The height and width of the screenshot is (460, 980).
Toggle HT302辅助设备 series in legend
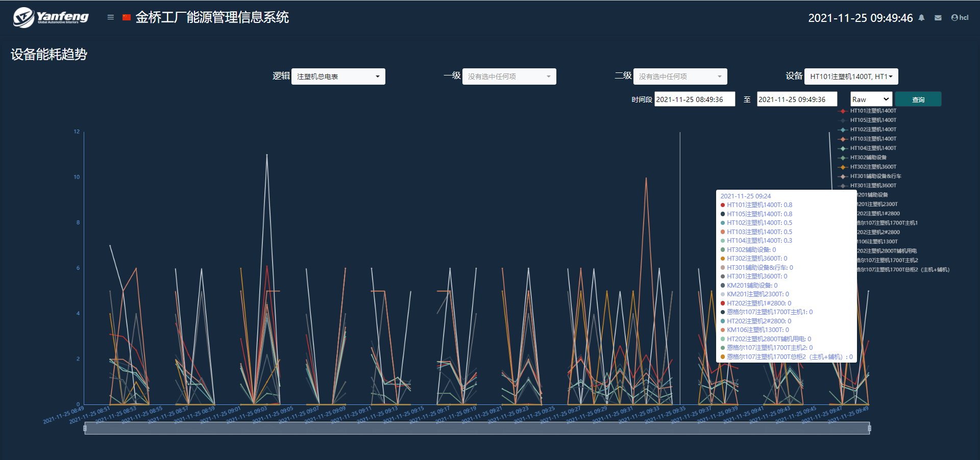point(863,158)
